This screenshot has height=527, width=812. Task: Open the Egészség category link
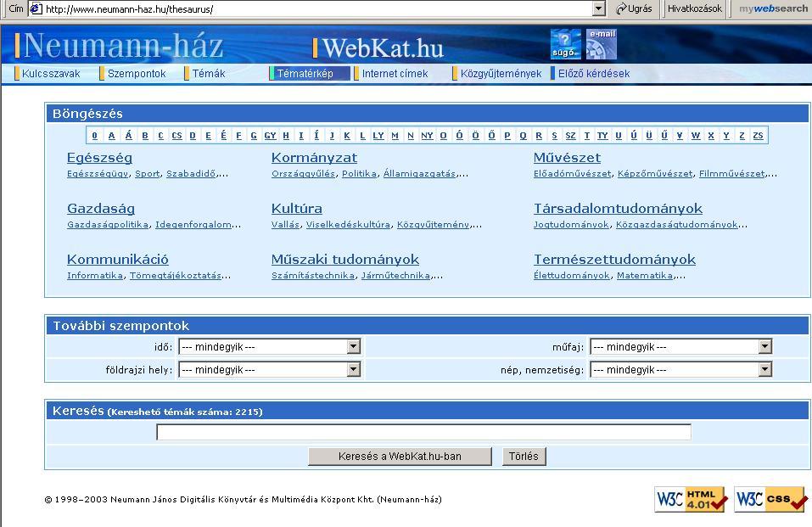click(x=99, y=158)
